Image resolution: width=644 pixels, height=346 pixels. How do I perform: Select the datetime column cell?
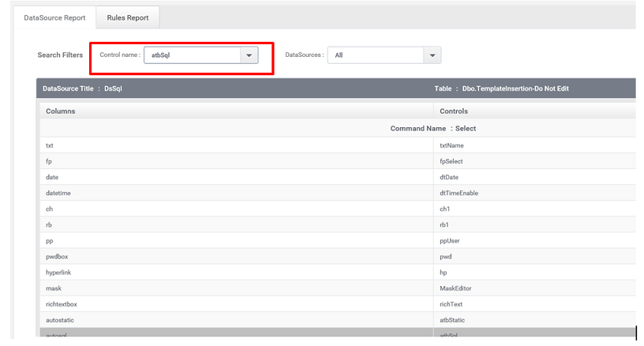click(x=237, y=193)
